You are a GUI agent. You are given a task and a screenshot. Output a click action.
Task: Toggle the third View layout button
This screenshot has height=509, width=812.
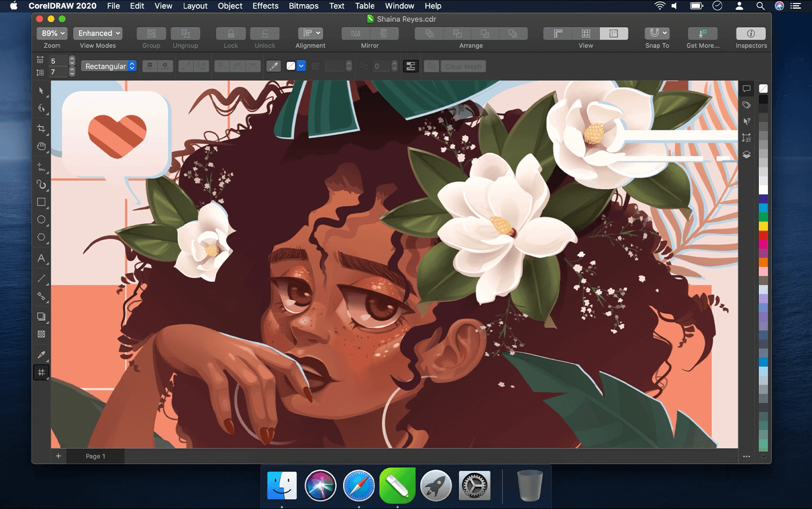614,34
